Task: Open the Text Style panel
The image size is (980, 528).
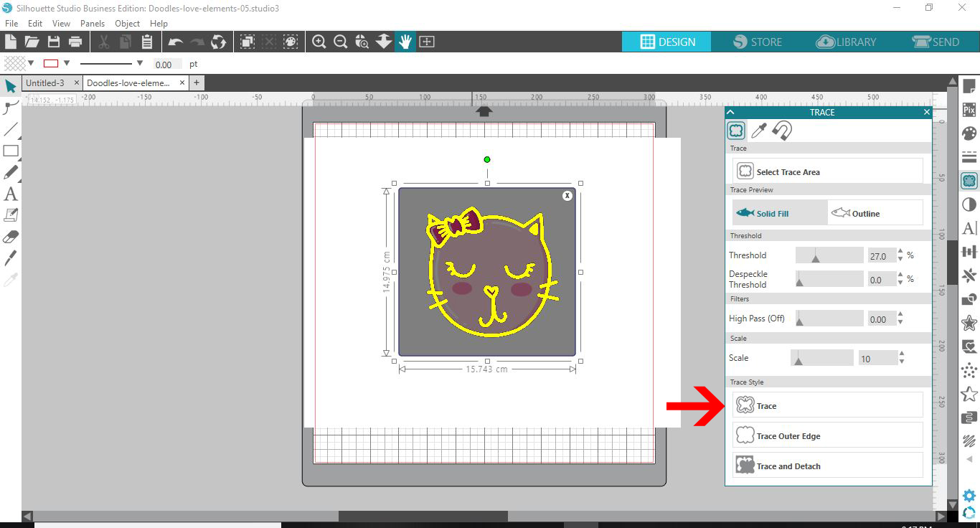Action: pos(969,228)
